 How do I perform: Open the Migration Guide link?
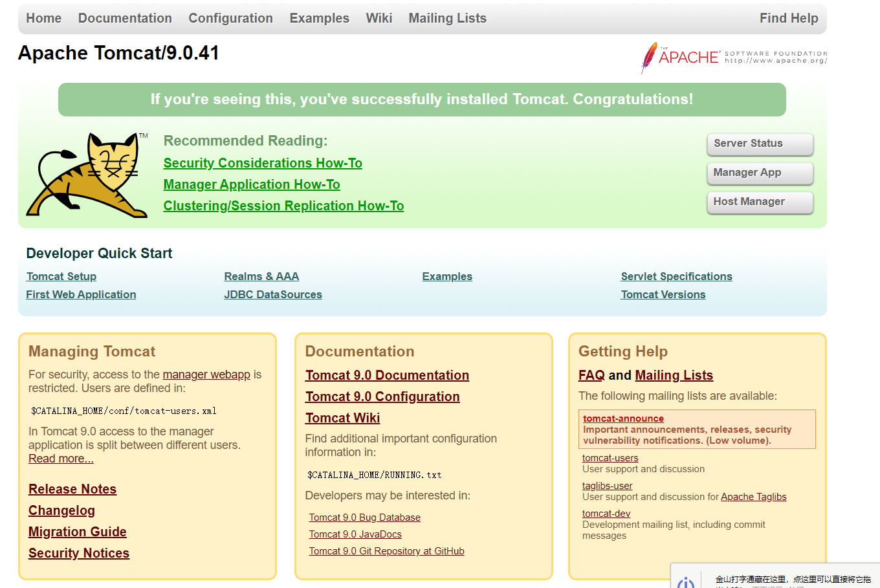coord(78,532)
